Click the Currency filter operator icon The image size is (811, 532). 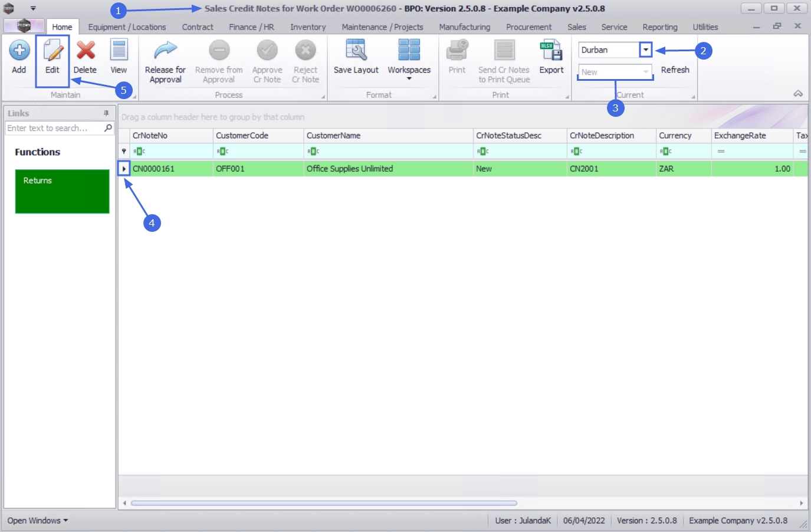coord(666,152)
